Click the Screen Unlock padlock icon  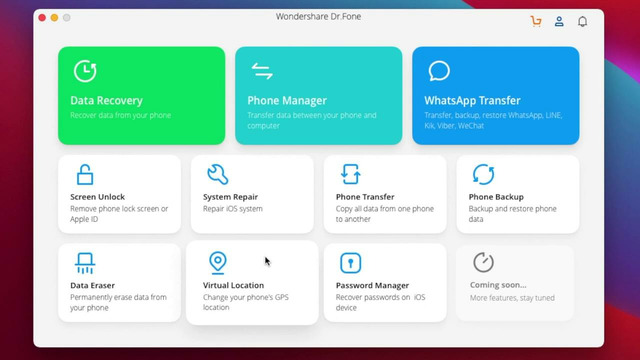pos(85,175)
